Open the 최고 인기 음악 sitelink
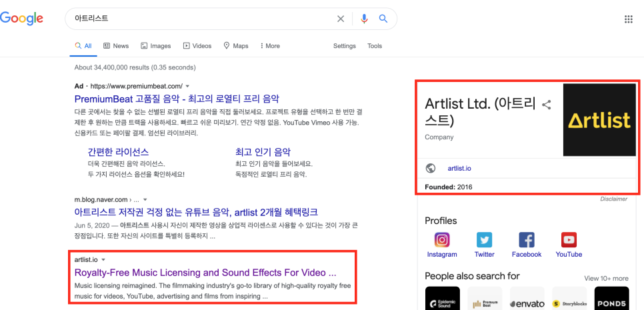Screen dimensions: 644x310 (263, 152)
